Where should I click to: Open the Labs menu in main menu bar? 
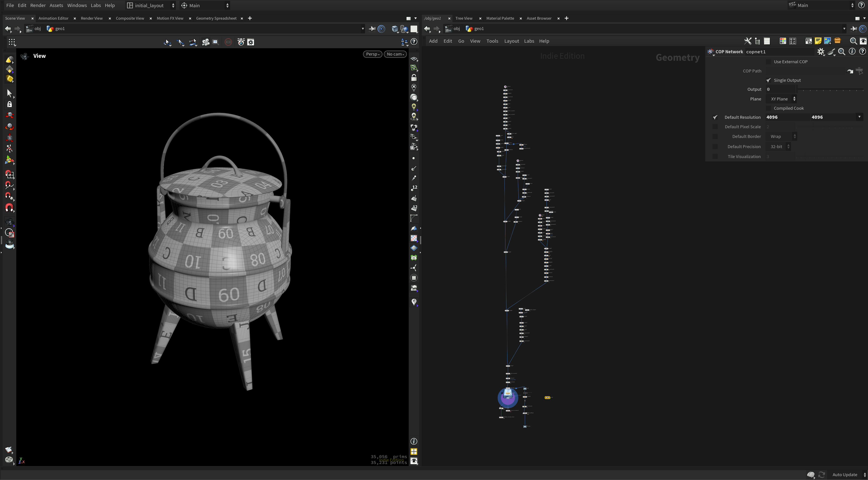coord(96,5)
